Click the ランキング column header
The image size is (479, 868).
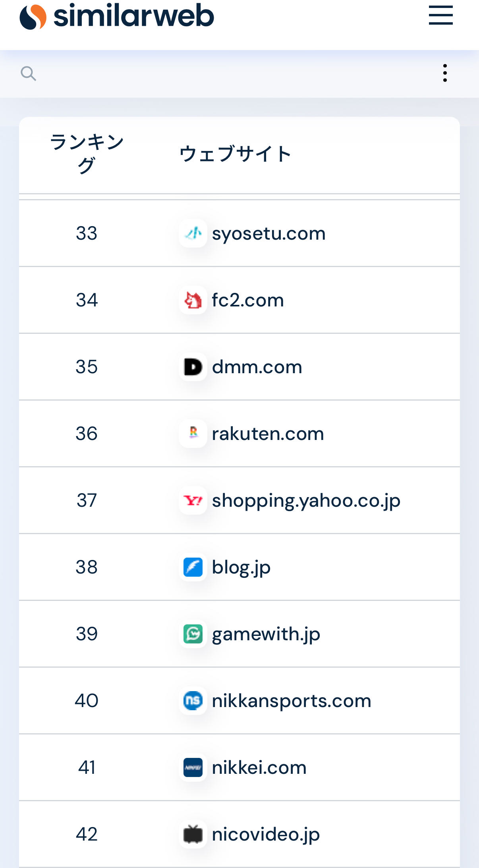click(x=87, y=153)
